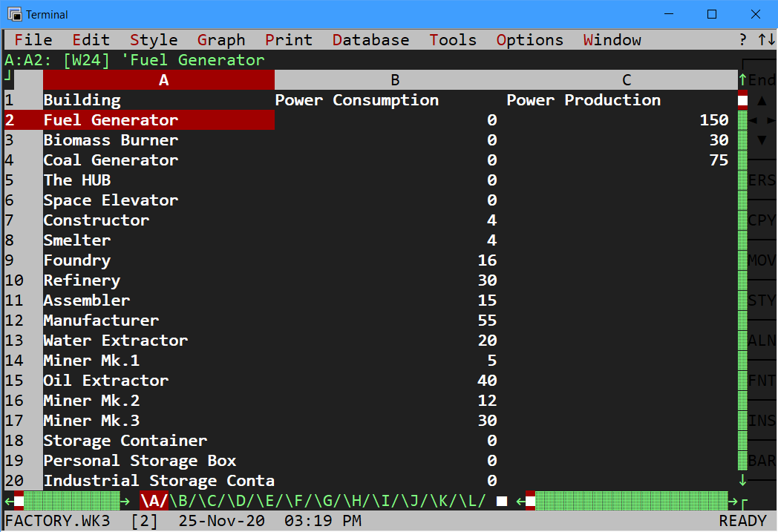Switch to sheet tab F

click(298, 501)
